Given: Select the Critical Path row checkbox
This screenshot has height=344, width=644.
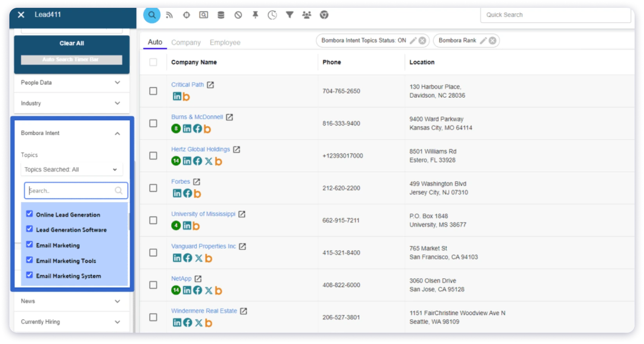Looking at the screenshot, I should click(153, 91).
